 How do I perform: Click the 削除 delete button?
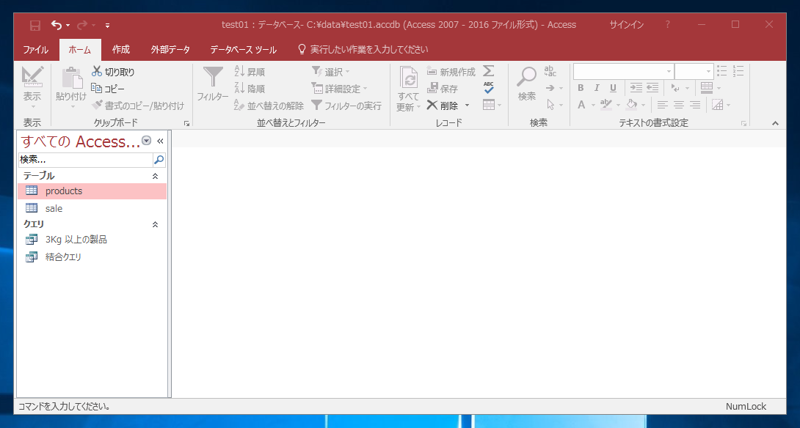pos(443,106)
